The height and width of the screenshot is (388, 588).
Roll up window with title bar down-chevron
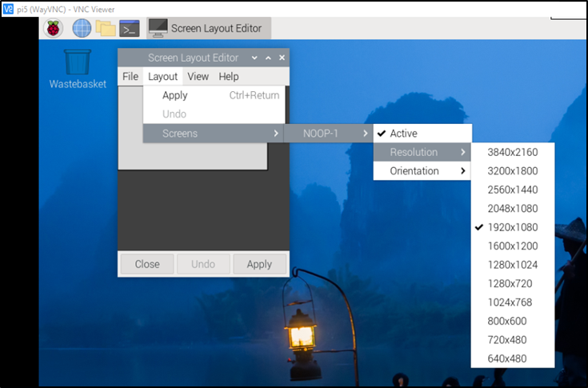click(254, 58)
